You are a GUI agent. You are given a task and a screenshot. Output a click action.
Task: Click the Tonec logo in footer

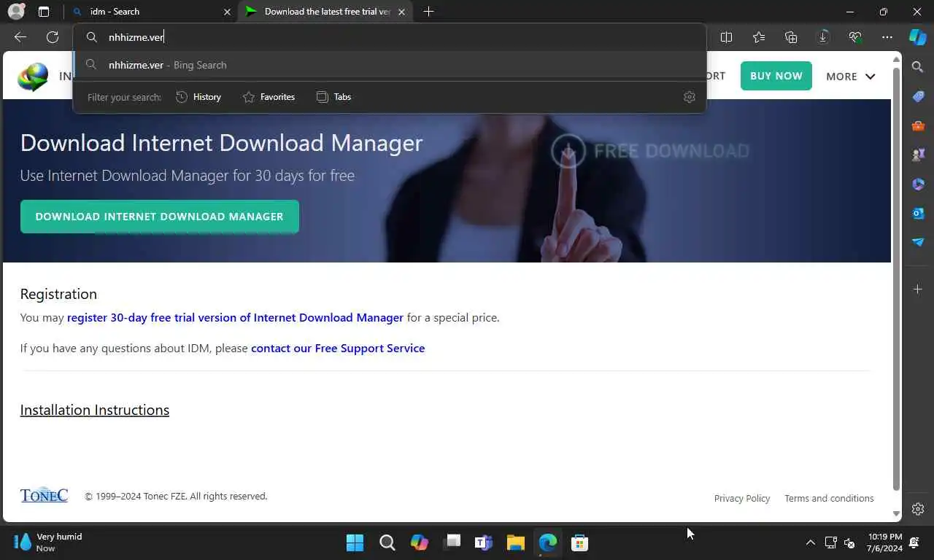44,495
